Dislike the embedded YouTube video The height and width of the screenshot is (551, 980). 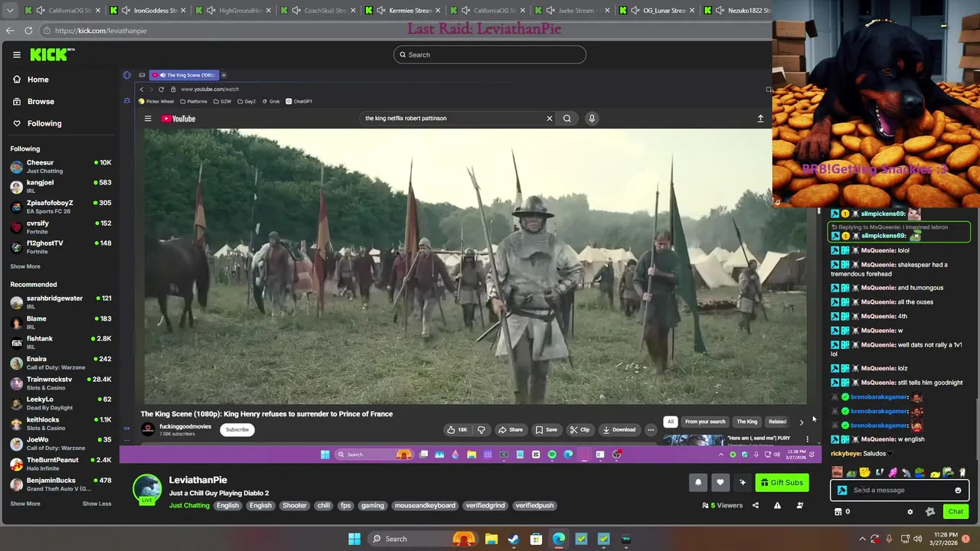tap(482, 429)
